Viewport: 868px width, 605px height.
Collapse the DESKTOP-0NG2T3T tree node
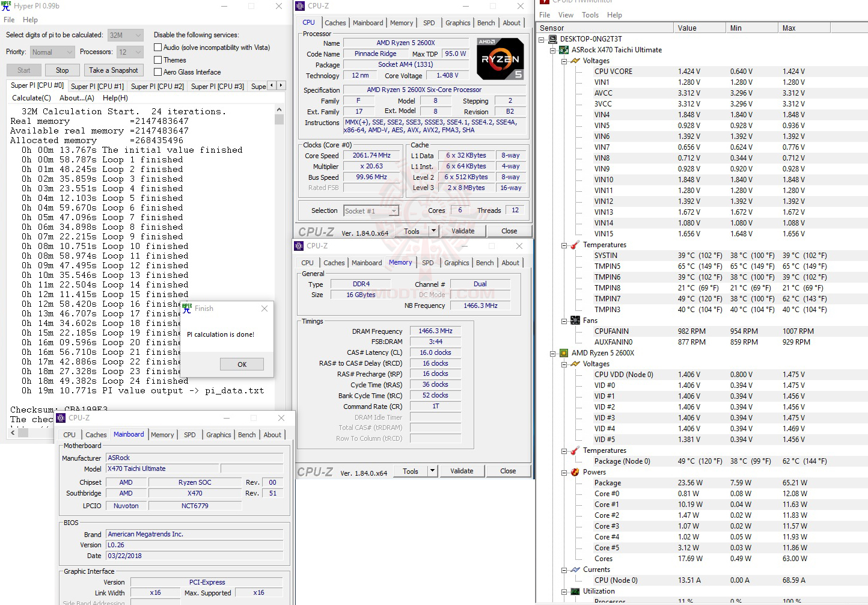pyautogui.click(x=542, y=40)
